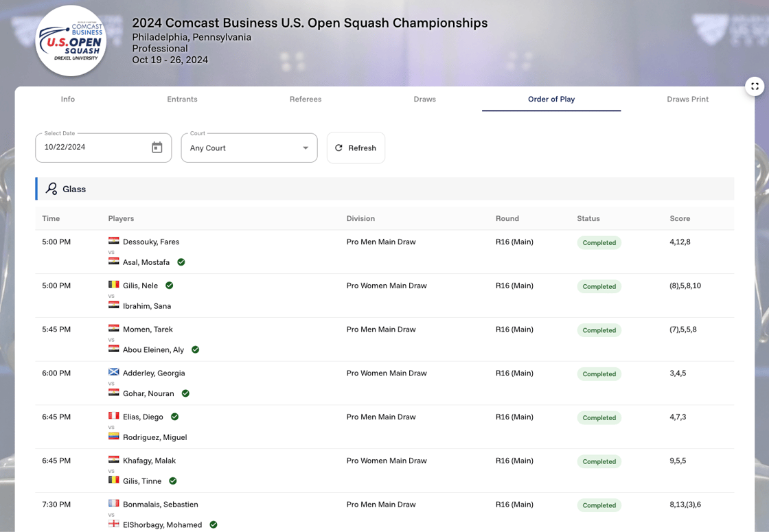Open the Draws Print tab
Viewport: 769px width, 532px height.
tap(687, 99)
